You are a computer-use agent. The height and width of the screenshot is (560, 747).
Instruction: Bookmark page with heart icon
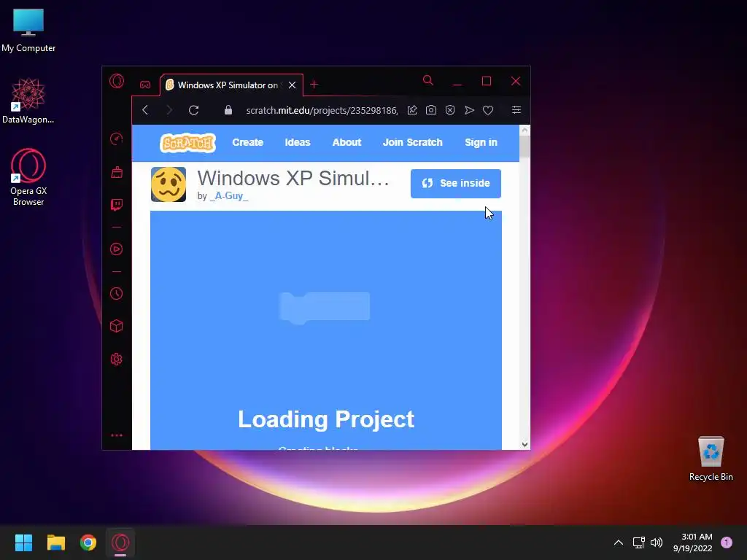(488, 110)
